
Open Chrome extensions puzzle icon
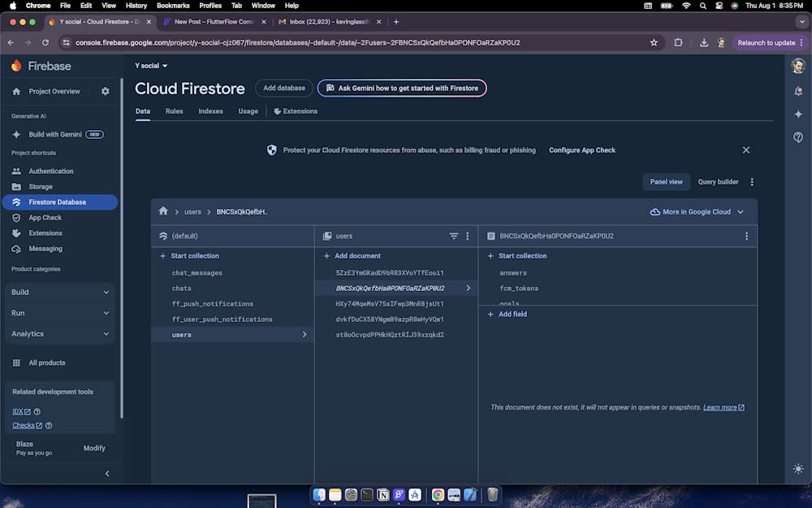(x=678, y=42)
